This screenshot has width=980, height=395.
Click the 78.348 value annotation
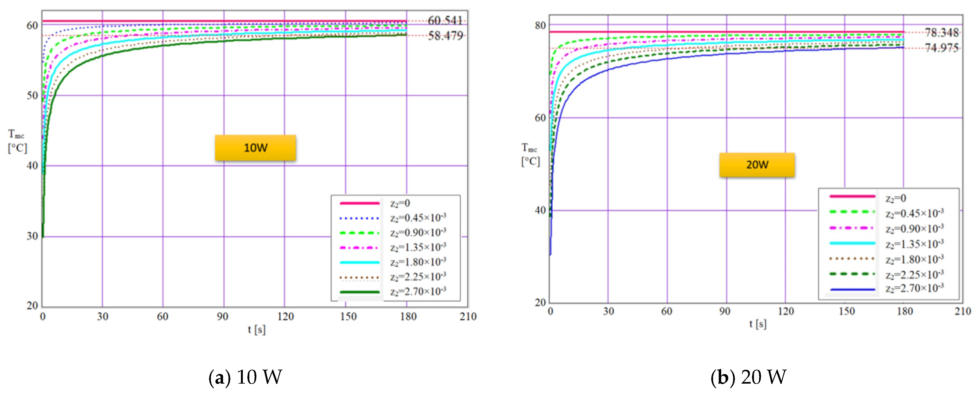click(x=942, y=33)
